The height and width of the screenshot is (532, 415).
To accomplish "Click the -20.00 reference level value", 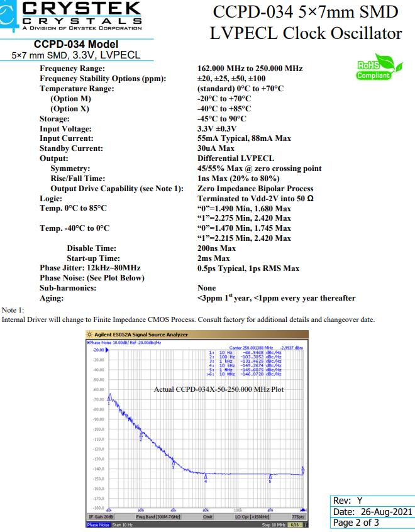I will pyautogui.click(x=98, y=348).
